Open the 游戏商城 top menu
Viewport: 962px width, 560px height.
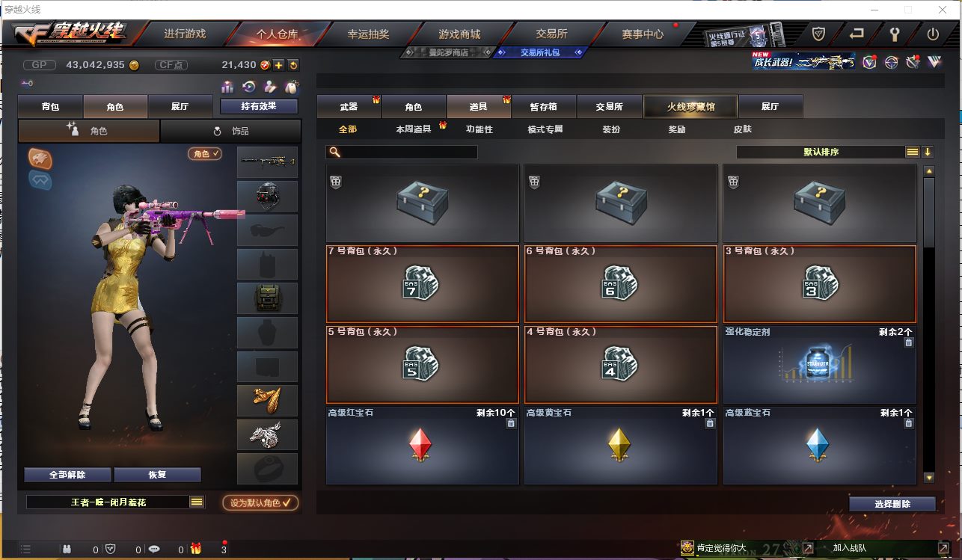459,34
